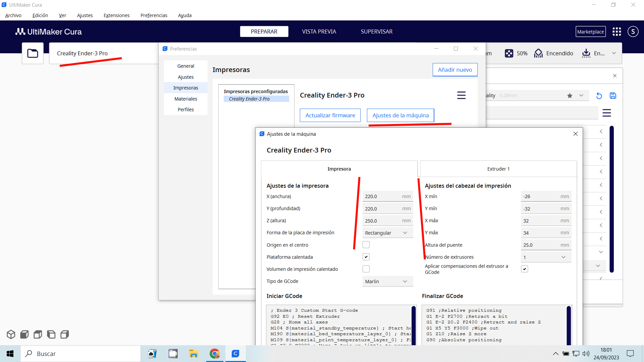
Task: Open the printer hamburger menu icon
Action: pyautogui.click(x=461, y=95)
